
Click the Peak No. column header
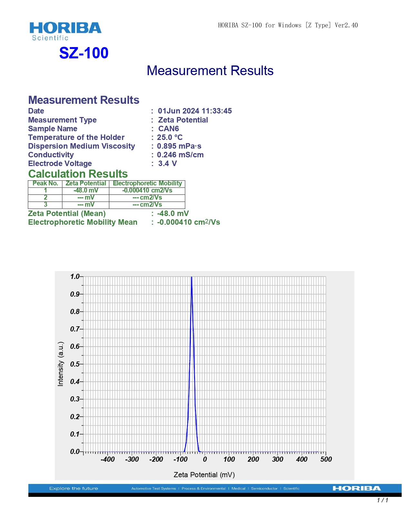pyautogui.click(x=45, y=183)
